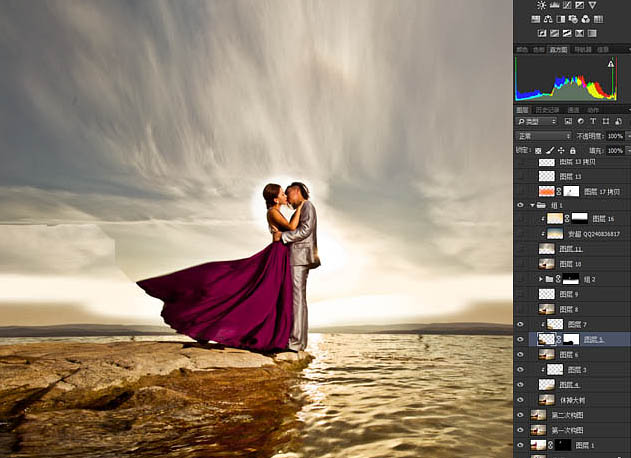Hide the 第二次构图 layer via eye icon
This screenshot has width=631, height=458.
point(520,415)
